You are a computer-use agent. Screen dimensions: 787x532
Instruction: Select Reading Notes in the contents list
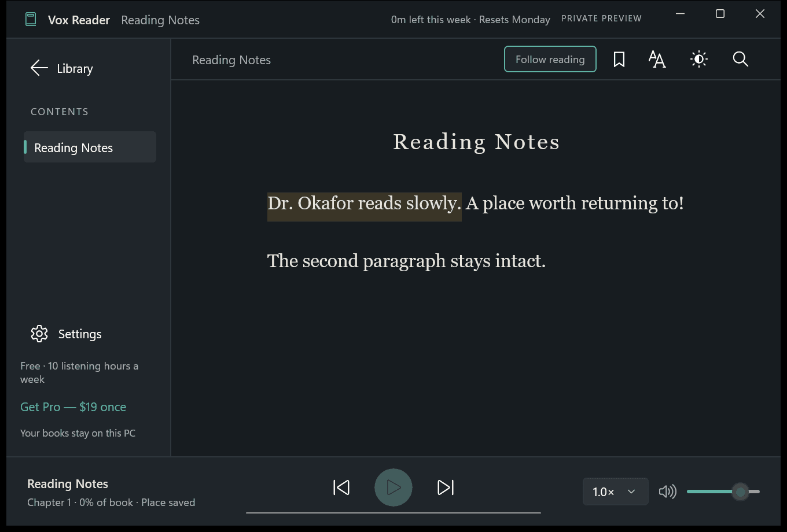pyautogui.click(x=90, y=147)
